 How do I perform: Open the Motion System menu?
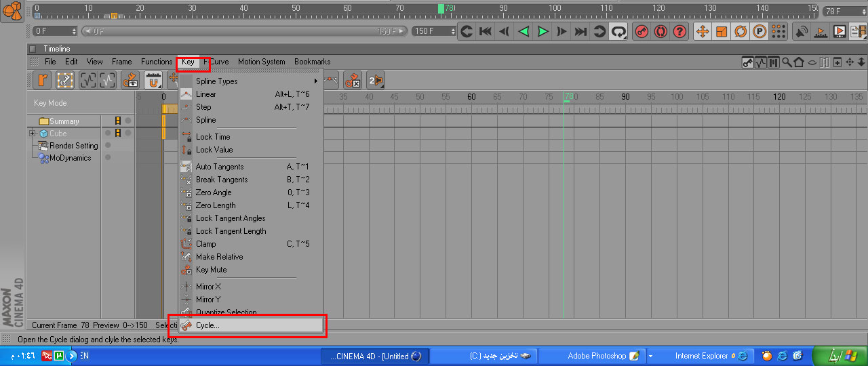click(262, 62)
